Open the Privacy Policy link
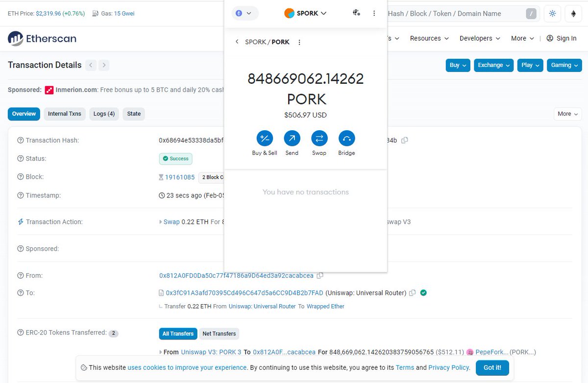This screenshot has width=588, height=383. click(x=449, y=367)
